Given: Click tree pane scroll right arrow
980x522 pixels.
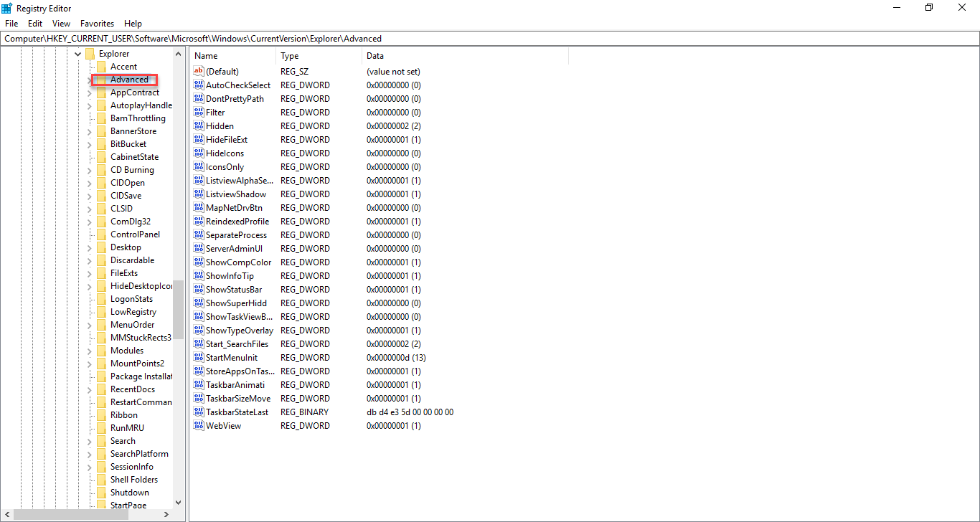Looking at the screenshot, I should click(x=167, y=514).
